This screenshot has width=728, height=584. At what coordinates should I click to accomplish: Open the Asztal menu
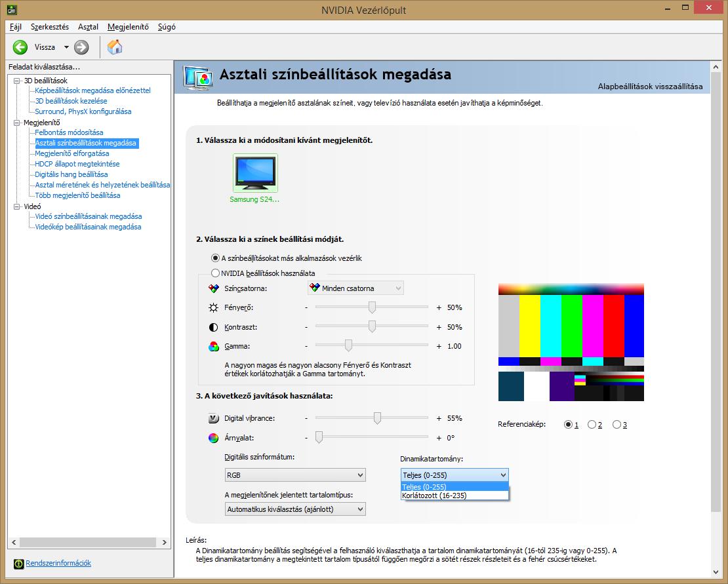[x=88, y=27]
